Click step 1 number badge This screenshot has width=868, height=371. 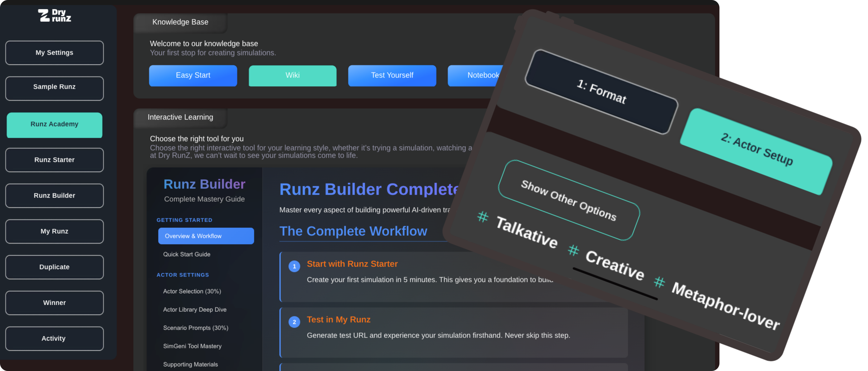(294, 266)
